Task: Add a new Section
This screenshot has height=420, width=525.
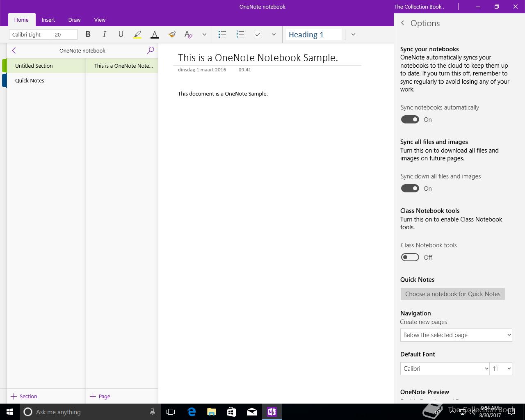Action: [x=24, y=396]
